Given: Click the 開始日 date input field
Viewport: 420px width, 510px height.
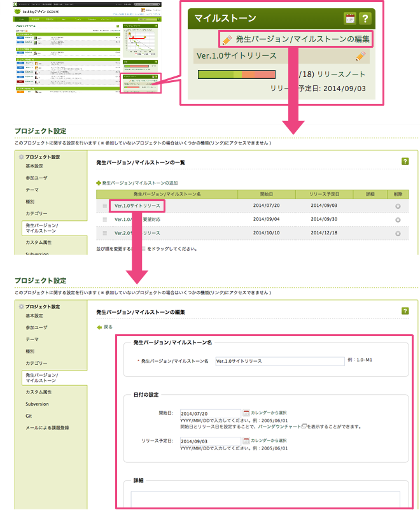Looking at the screenshot, I should click(x=211, y=413).
